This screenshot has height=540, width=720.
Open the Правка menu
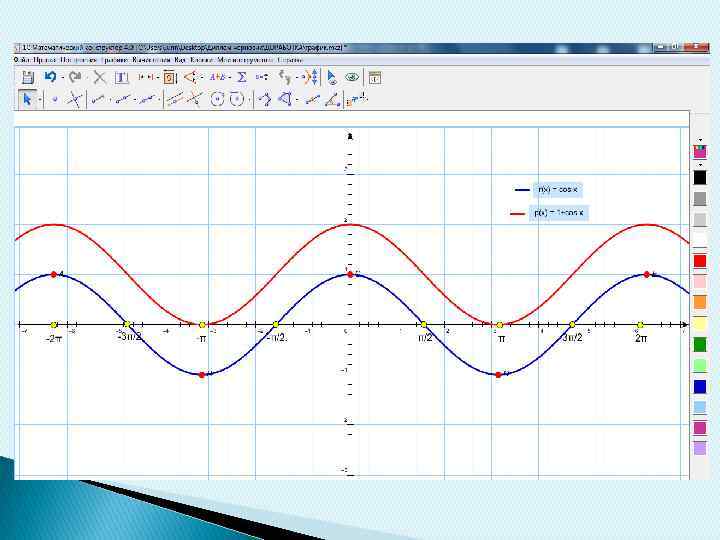[x=45, y=60]
